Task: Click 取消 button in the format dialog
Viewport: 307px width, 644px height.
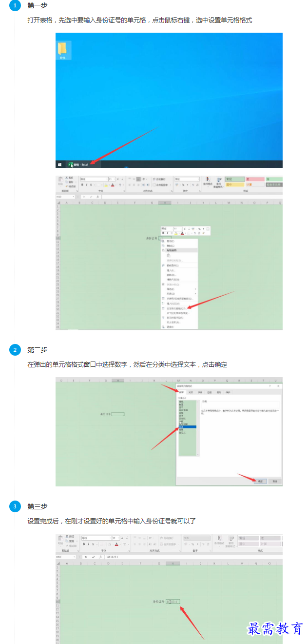Action: click(x=274, y=481)
